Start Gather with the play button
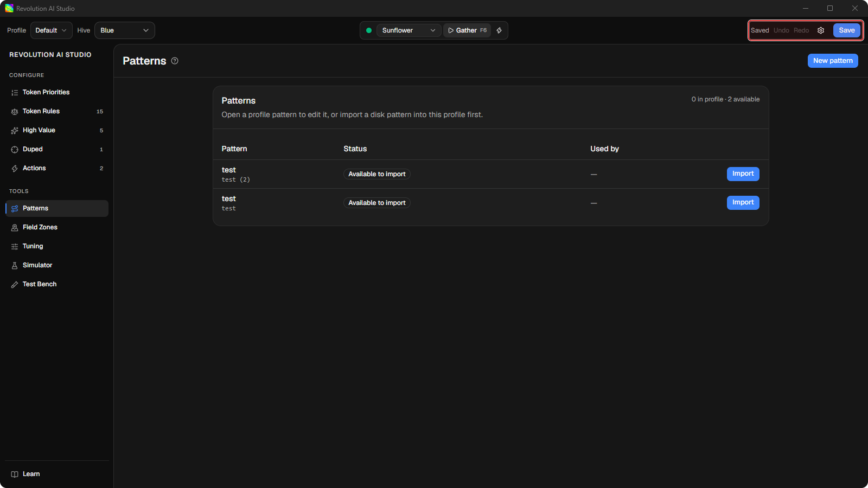868x488 pixels. [467, 30]
